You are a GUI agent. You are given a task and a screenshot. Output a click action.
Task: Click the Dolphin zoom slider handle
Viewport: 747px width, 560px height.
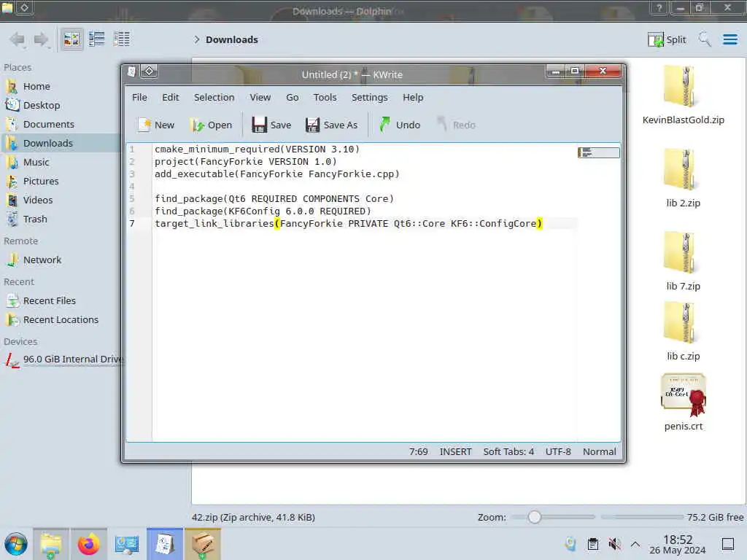[x=535, y=517]
